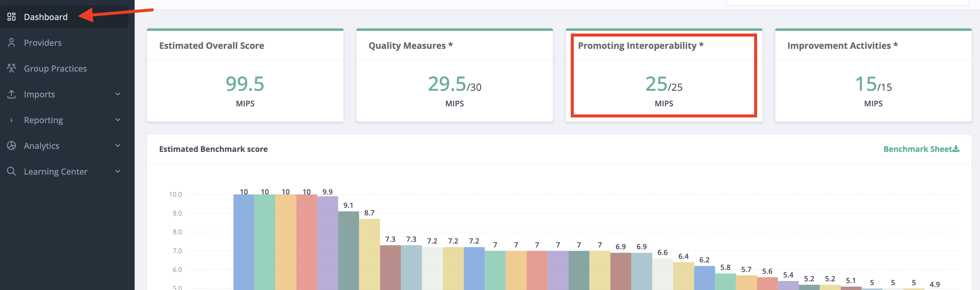Click the Estimated Benchmark score heading
Viewport: 980px width, 290px height.
213,149
